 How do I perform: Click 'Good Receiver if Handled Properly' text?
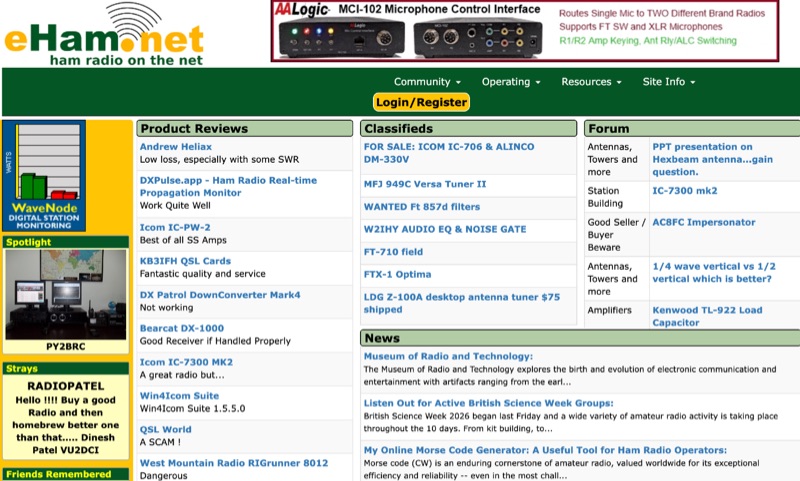(215, 341)
